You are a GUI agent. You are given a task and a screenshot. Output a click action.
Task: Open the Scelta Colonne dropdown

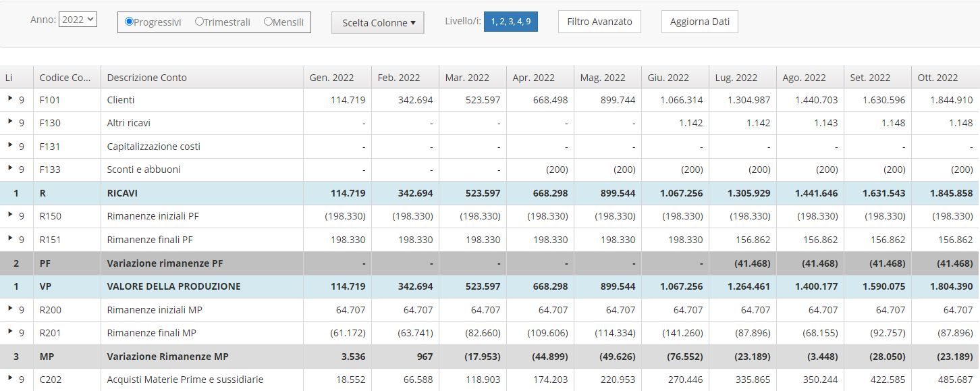378,22
